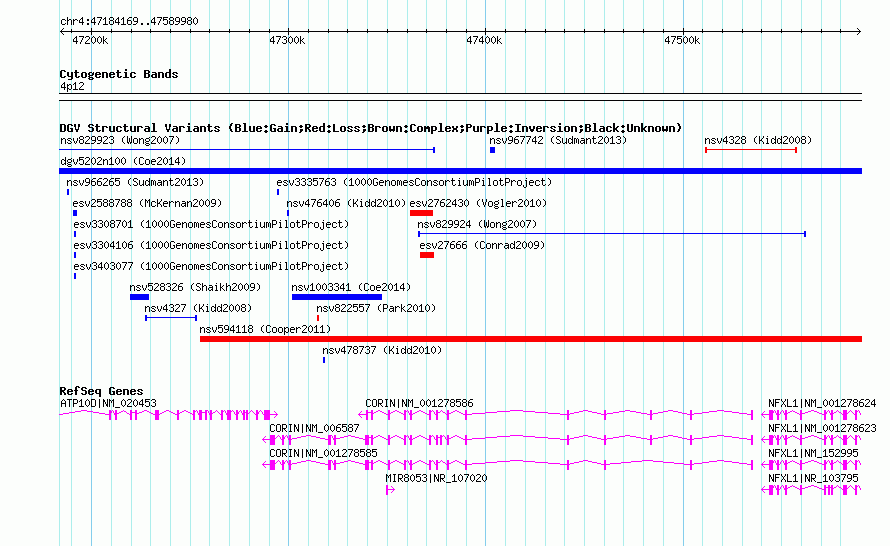Open the ATP10D|NM_020453 gene label
Screen dimensions: 890x546
[x=108, y=404]
